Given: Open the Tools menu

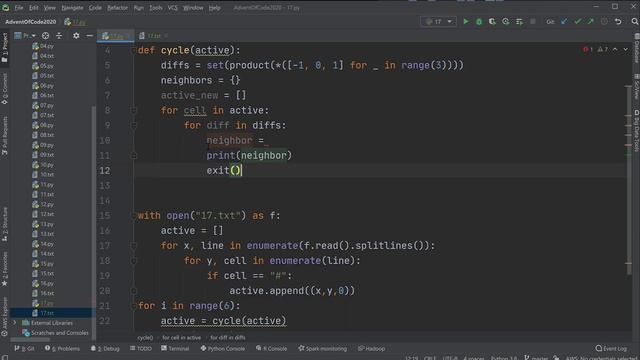Looking at the screenshot, I should (156, 7).
